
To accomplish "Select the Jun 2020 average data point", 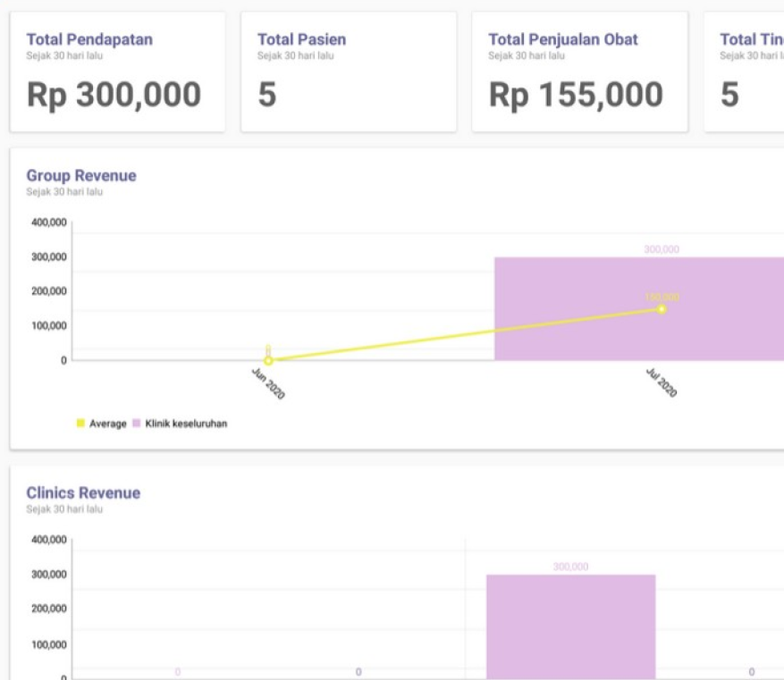I will [268, 360].
